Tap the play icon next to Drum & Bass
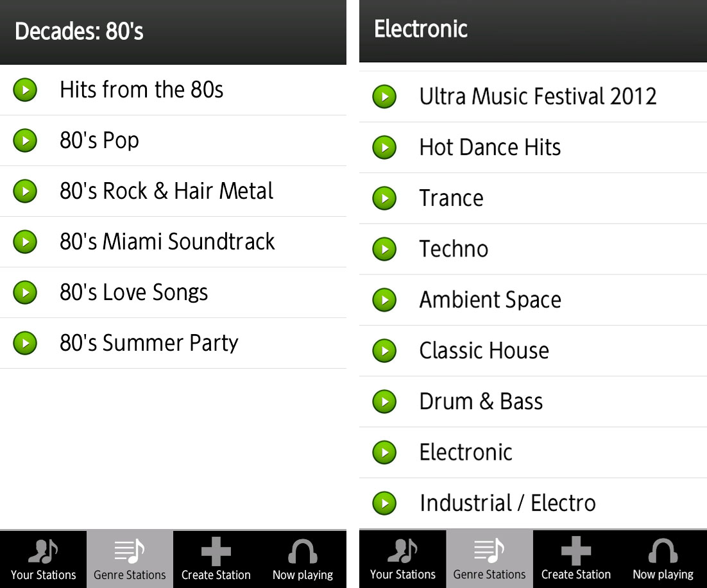This screenshot has width=707, height=588. click(384, 401)
